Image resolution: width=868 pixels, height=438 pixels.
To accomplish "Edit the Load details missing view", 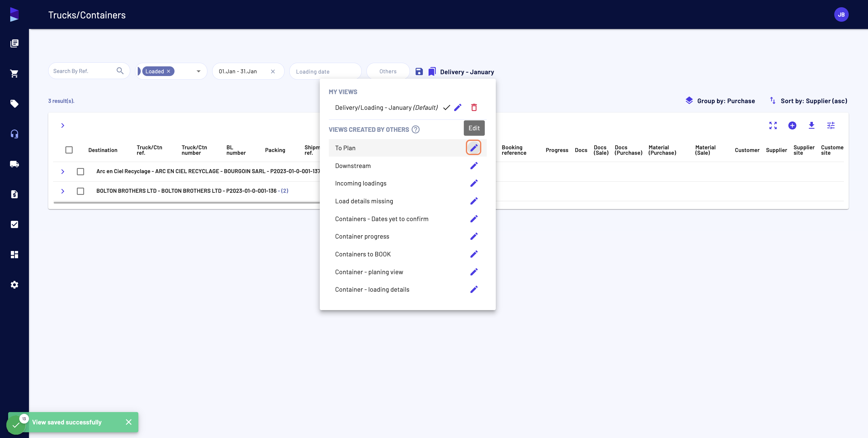I will coord(474,201).
